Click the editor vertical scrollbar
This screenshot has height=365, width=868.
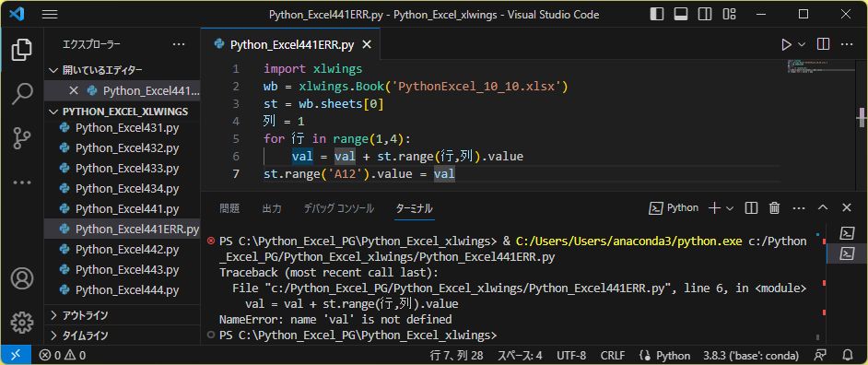click(862, 117)
